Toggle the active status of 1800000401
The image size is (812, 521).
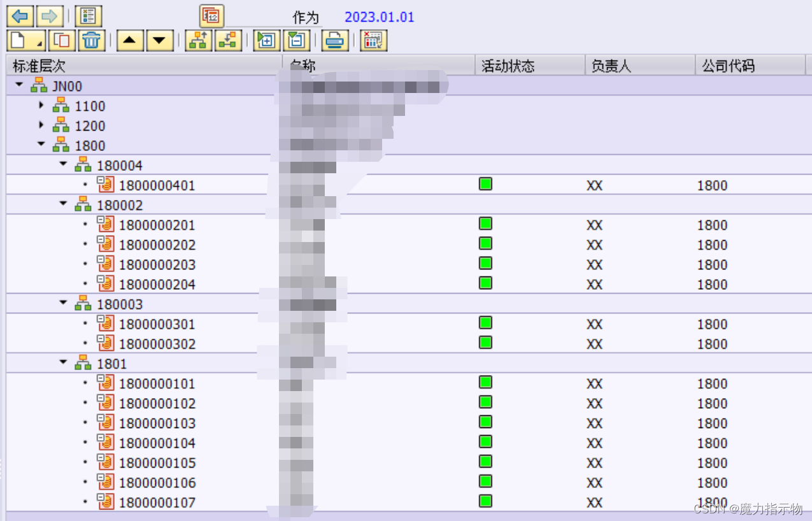(x=485, y=183)
